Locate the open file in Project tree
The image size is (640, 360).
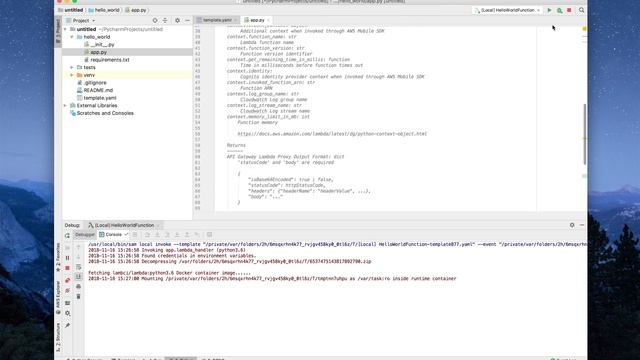coord(155,20)
